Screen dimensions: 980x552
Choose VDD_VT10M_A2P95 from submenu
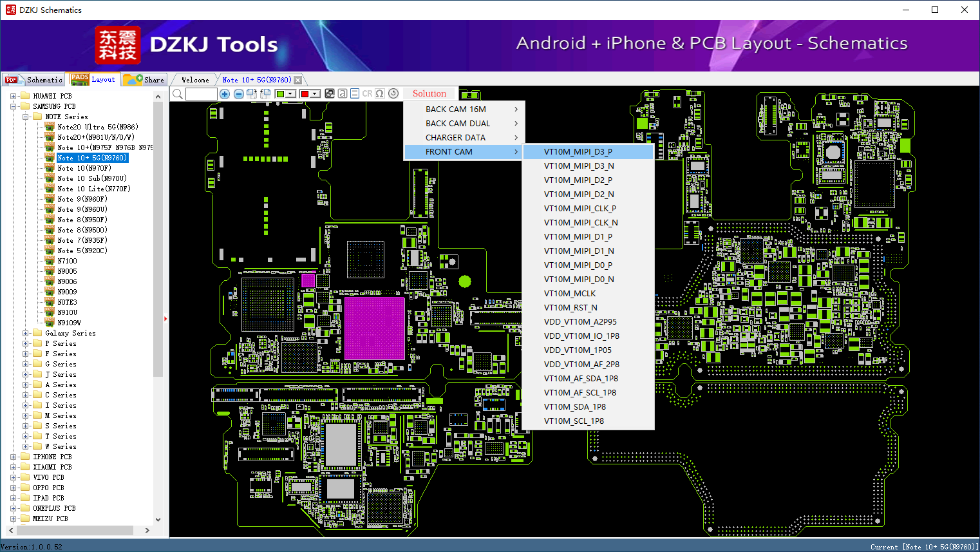point(589,322)
